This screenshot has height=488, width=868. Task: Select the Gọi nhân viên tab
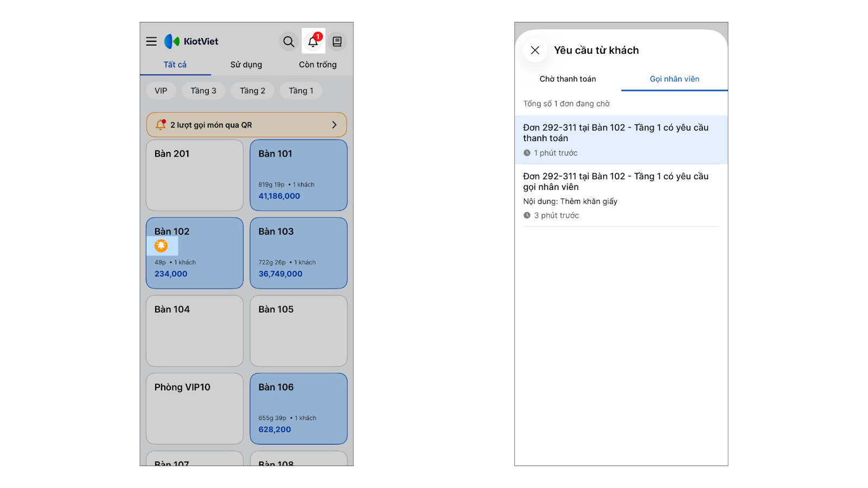[674, 79]
